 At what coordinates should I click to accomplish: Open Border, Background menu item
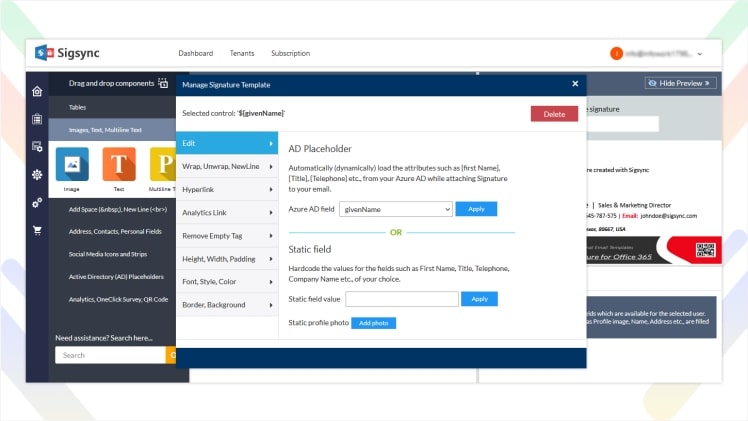227,305
